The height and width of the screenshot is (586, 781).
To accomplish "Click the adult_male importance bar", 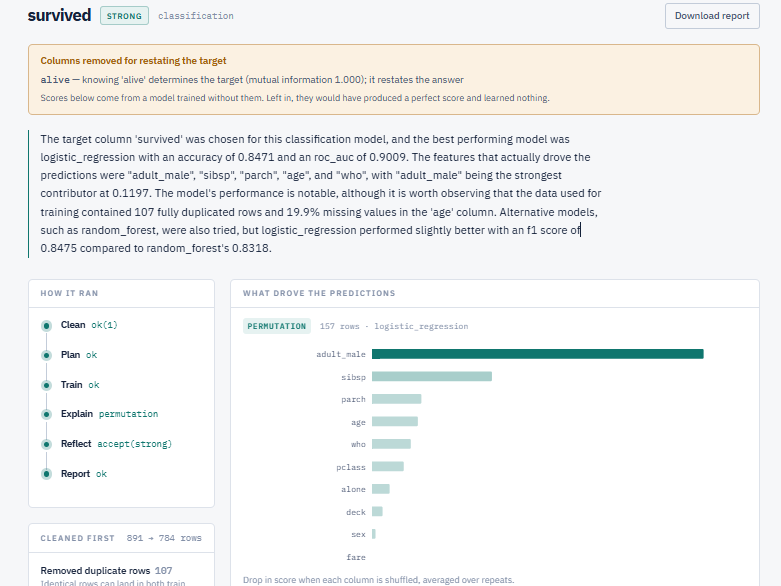I will pos(537,354).
